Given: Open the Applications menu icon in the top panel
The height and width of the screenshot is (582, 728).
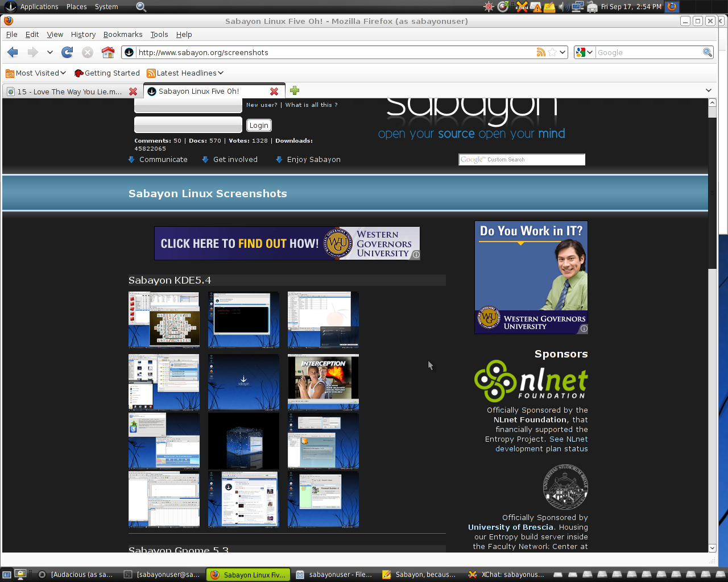Looking at the screenshot, I should (10, 7).
